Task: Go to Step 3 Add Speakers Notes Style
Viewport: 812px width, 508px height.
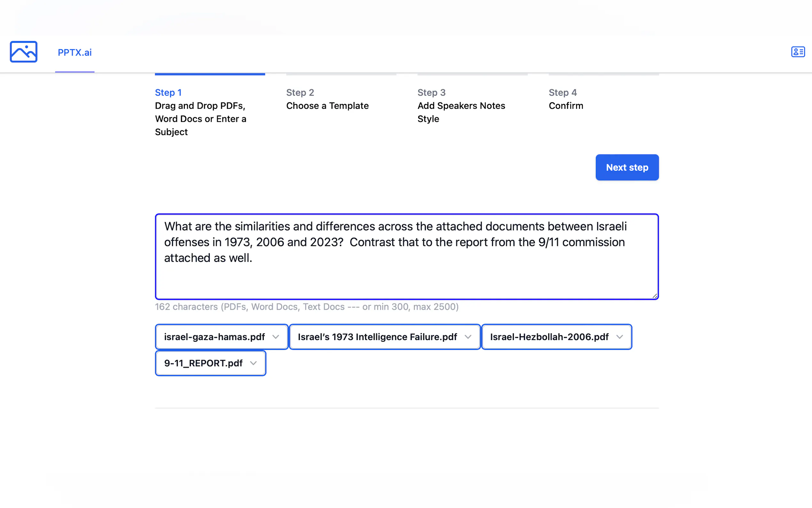Action: click(x=461, y=106)
